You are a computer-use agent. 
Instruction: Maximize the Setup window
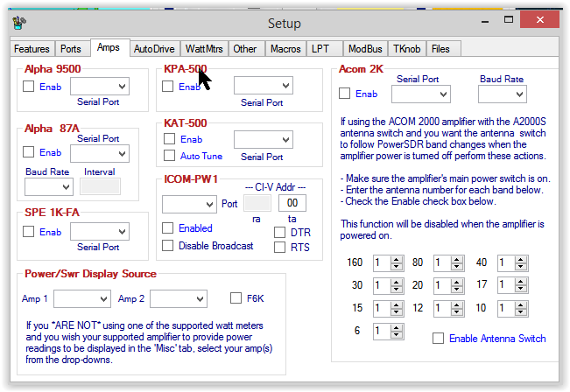pos(509,19)
